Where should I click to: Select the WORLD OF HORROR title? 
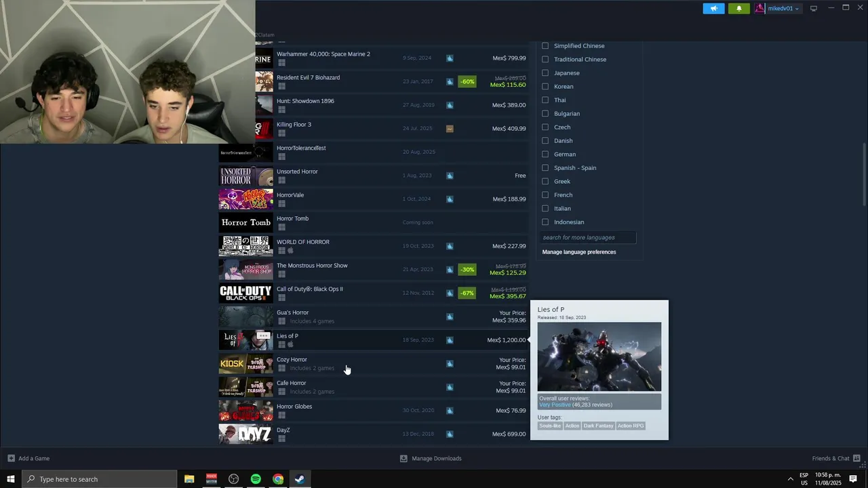pos(303,242)
